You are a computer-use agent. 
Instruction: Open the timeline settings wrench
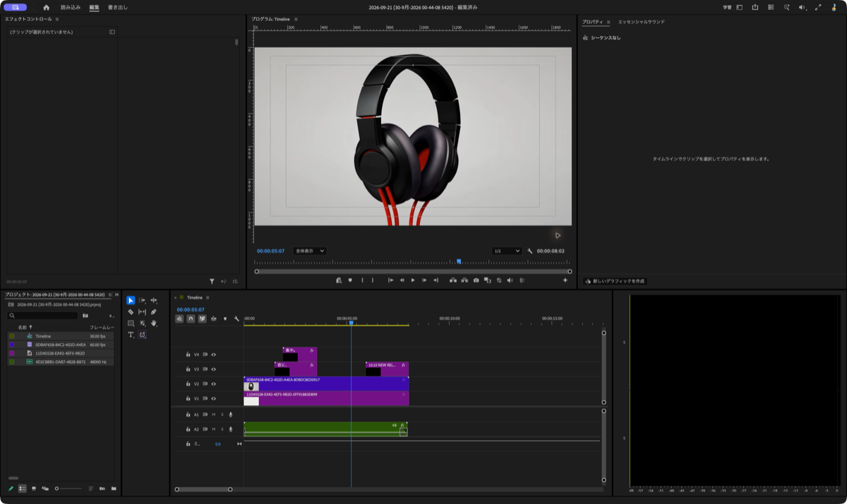pyautogui.click(x=236, y=319)
